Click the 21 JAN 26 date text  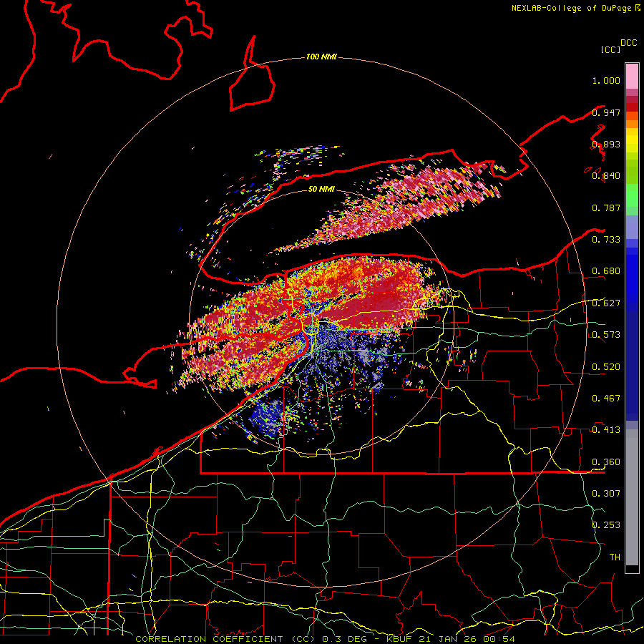click(449, 639)
